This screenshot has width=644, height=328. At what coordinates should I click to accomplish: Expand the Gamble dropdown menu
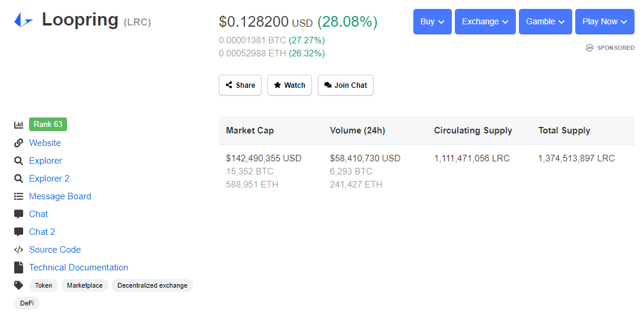[546, 22]
